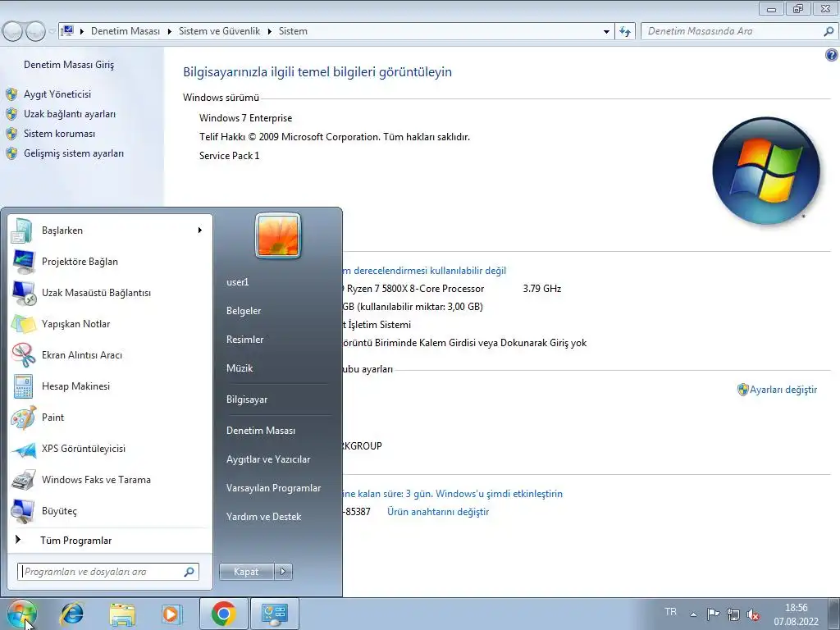Launch Windows Faks ve Tarama
Image resolution: width=840 pixels, height=630 pixels.
click(x=109, y=479)
